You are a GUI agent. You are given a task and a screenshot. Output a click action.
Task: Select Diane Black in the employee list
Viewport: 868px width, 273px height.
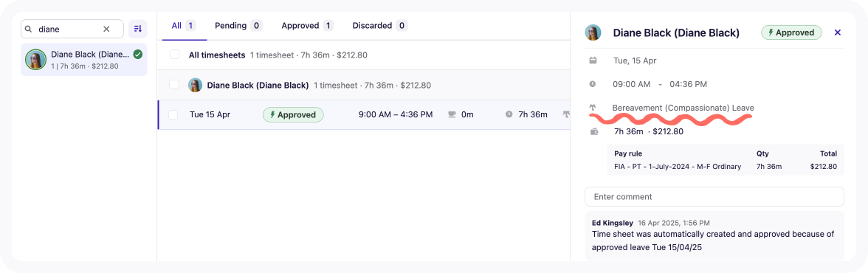(x=84, y=59)
